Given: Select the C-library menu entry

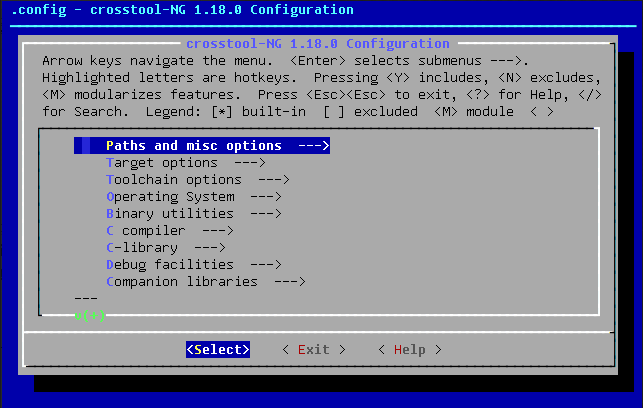Looking at the screenshot, I should point(166,248).
